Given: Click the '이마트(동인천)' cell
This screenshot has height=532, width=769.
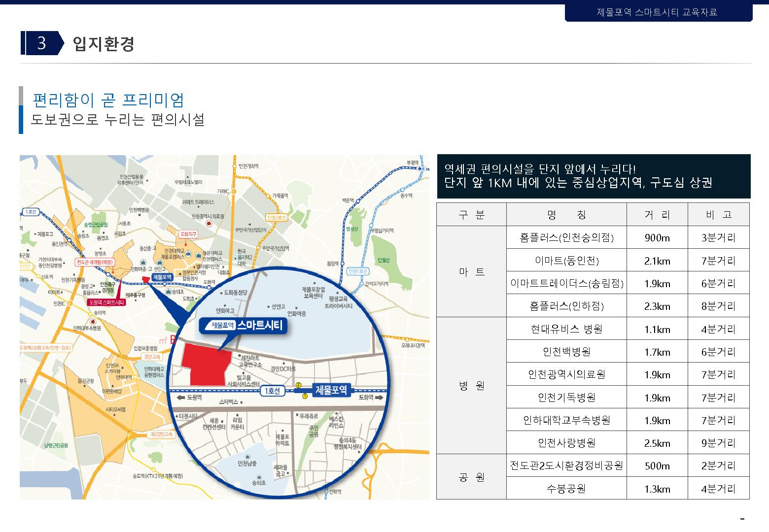Looking at the screenshot, I should (x=567, y=261).
